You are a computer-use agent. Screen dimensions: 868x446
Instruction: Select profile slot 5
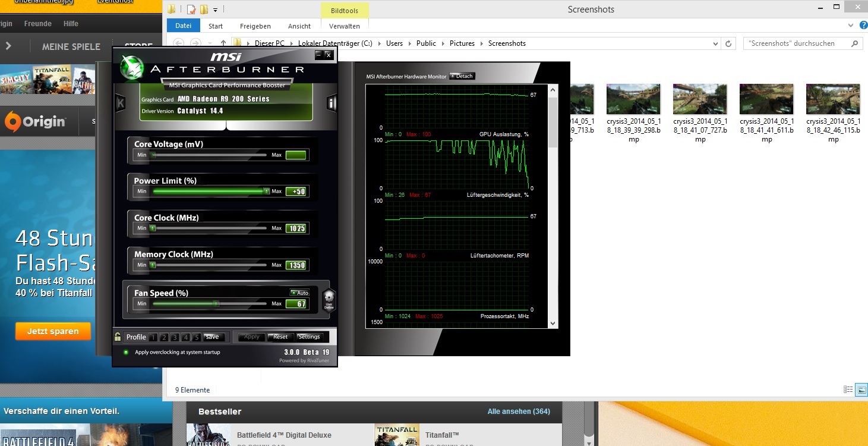pyautogui.click(x=197, y=337)
